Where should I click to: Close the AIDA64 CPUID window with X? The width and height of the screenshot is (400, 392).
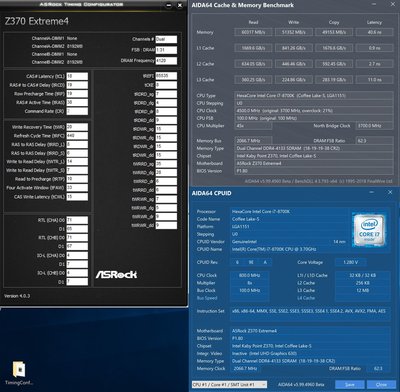390,192
